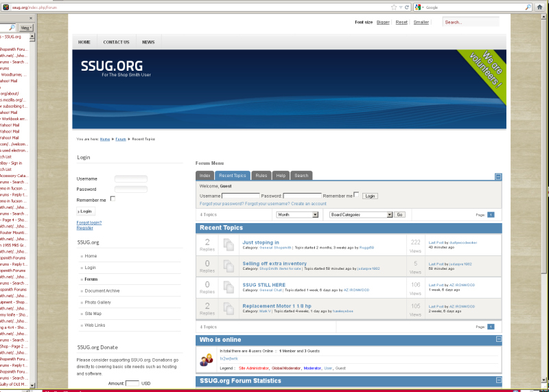Collapse the SSUG.org Forum Statistics section

coord(499,380)
